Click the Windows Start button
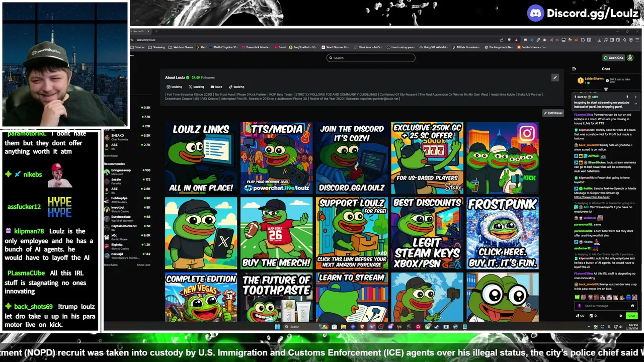Image resolution: width=644 pixels, height=362 pixels. point(278,327)
